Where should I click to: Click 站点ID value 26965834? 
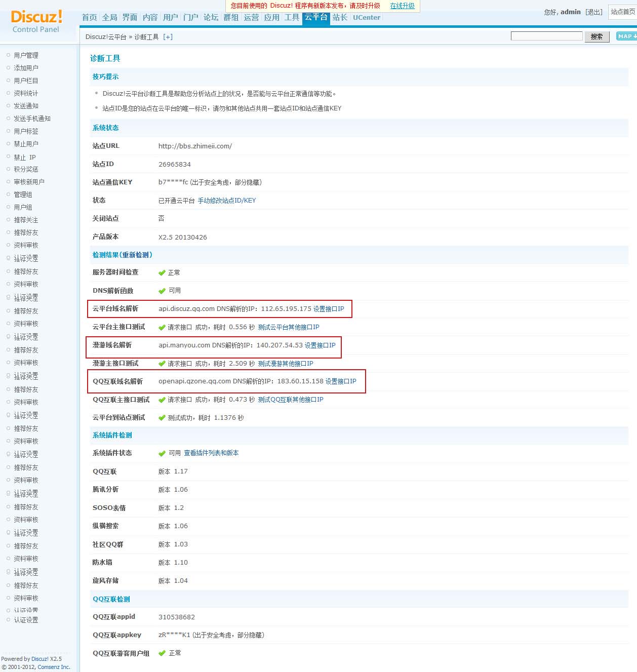click(175, 165)
